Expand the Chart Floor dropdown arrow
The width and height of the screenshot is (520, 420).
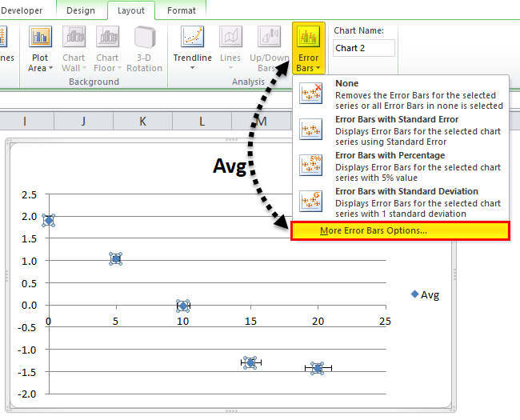(x=119, y=68)
